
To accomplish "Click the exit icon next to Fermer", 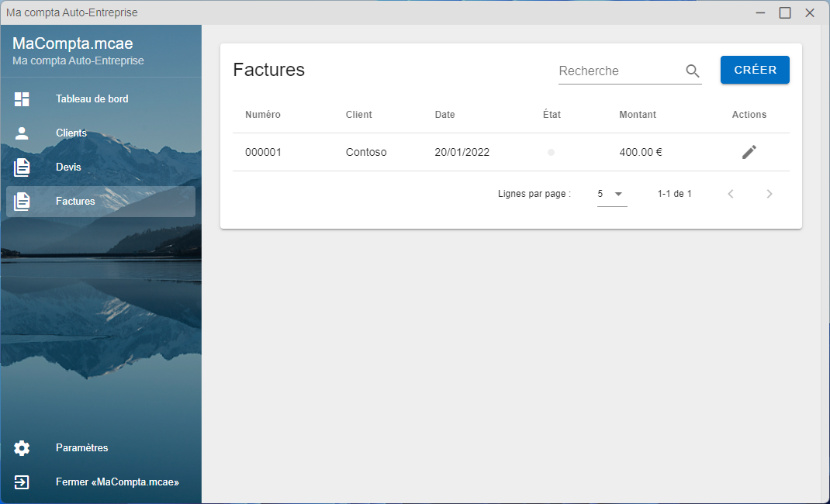I will (x=22, y=482).
